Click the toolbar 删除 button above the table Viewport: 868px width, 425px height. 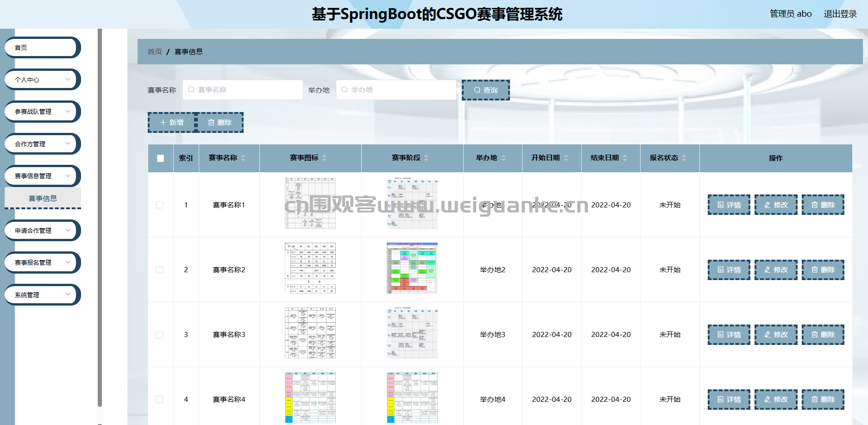coord(220,122)
